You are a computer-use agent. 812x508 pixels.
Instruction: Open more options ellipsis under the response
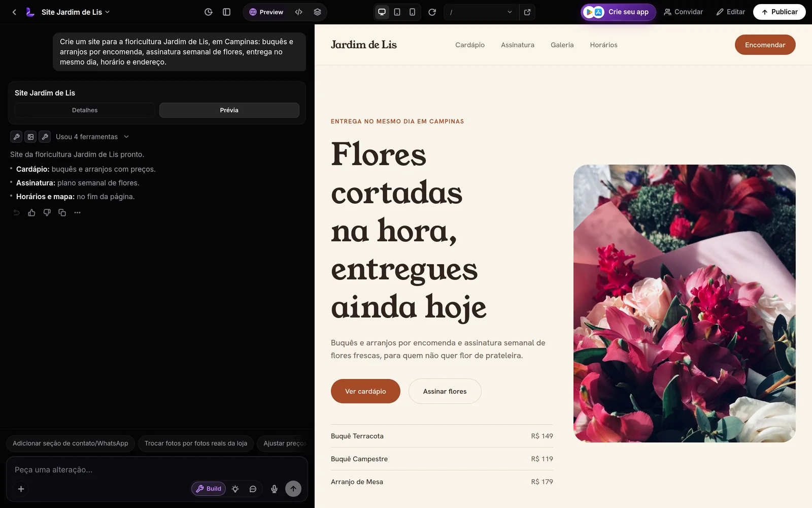(x=77, y=212)
